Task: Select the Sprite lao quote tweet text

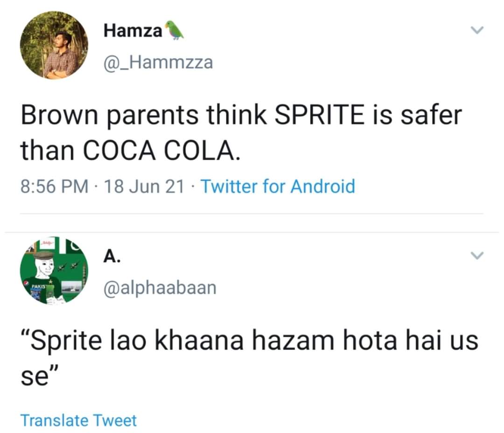Action: click(x=233, y=355)
